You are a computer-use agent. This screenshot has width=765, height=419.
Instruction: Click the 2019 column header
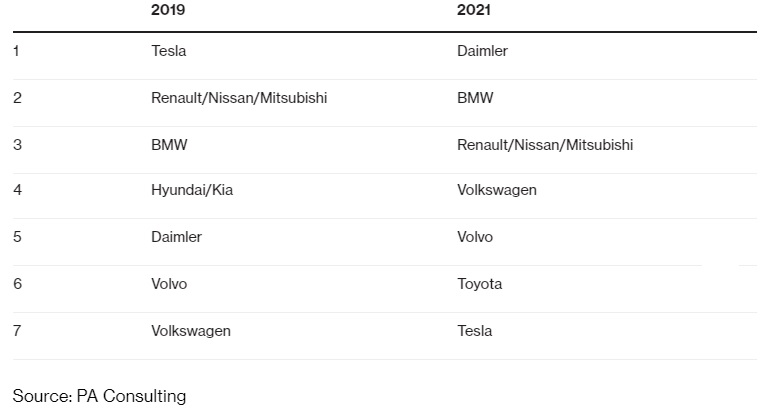click(168, 10)
